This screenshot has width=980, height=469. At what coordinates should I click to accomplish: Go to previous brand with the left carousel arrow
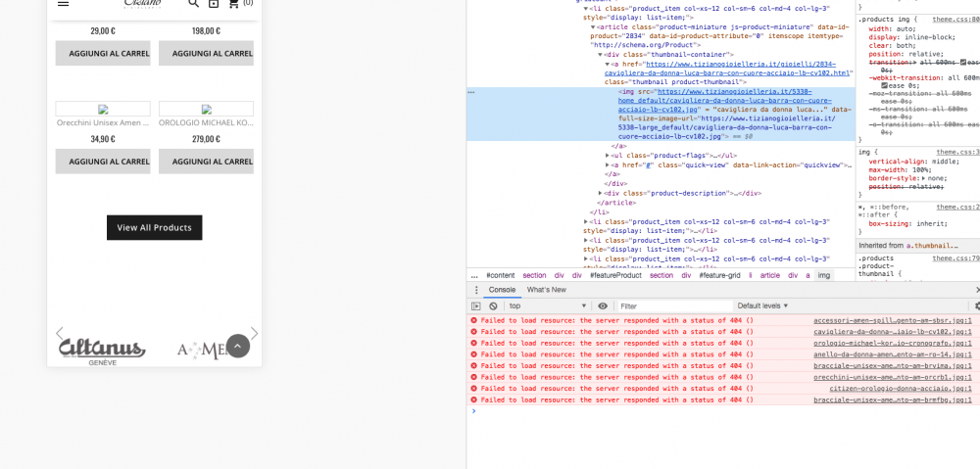60,333
